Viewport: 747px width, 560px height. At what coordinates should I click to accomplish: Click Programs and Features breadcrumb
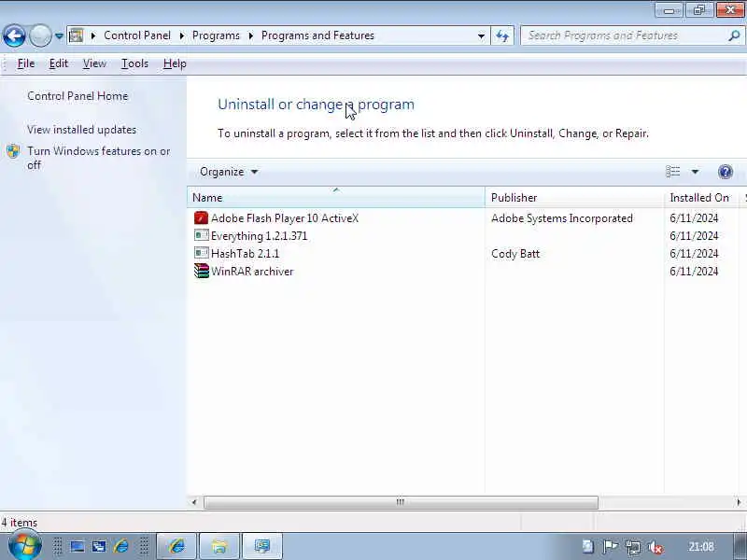pyautogui.click(x=317, y=35)
